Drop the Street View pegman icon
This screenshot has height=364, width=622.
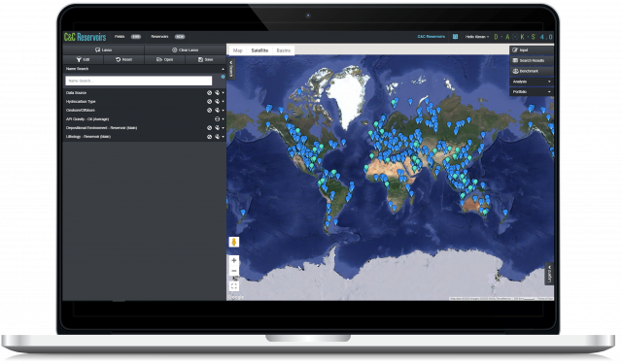click(x=234, y=242)
